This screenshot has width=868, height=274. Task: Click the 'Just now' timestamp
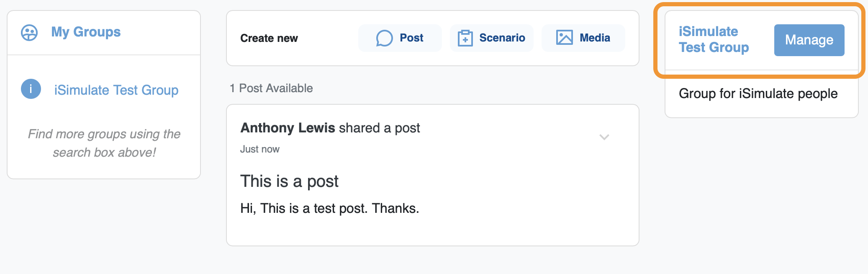pyautogui.click(x=259, y=149)
